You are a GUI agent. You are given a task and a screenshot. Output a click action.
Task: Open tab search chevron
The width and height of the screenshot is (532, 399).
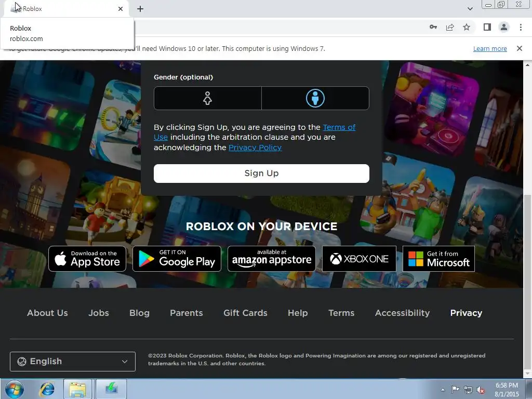pos(470,9)
